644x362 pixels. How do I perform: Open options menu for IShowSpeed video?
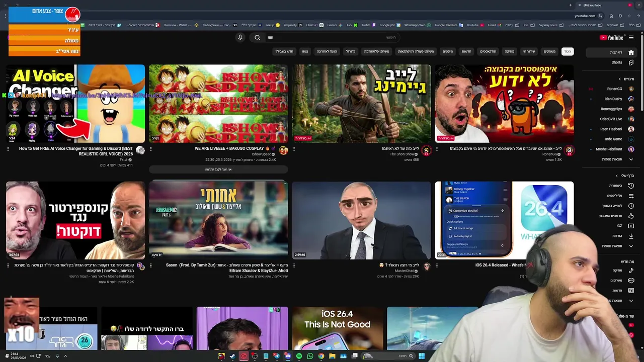[151, 149]
